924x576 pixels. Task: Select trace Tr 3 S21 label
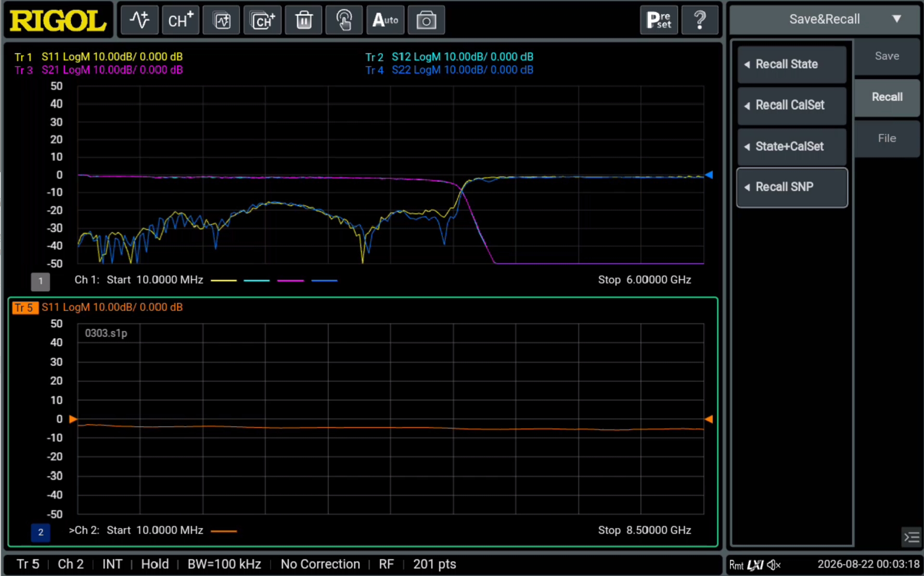(x=99, y=70)
